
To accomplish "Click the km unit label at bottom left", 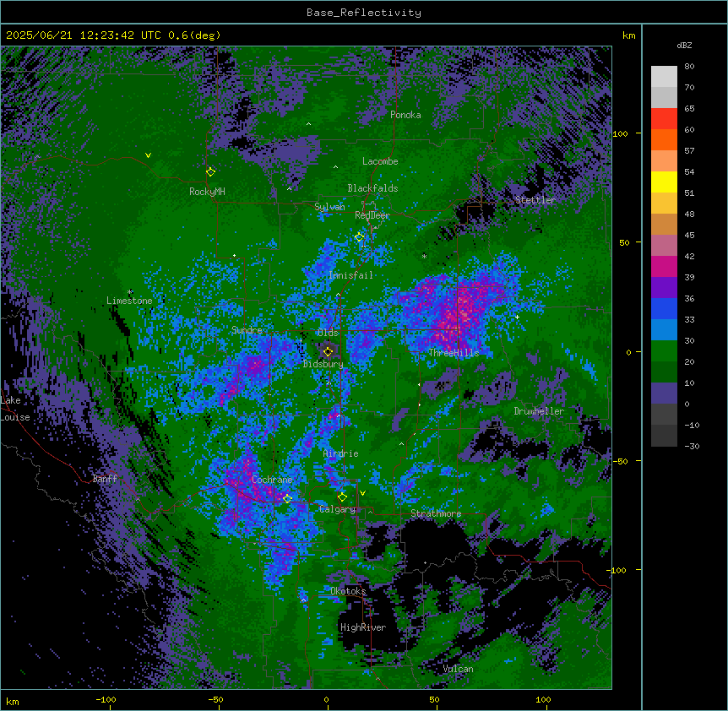I will 13,702.
